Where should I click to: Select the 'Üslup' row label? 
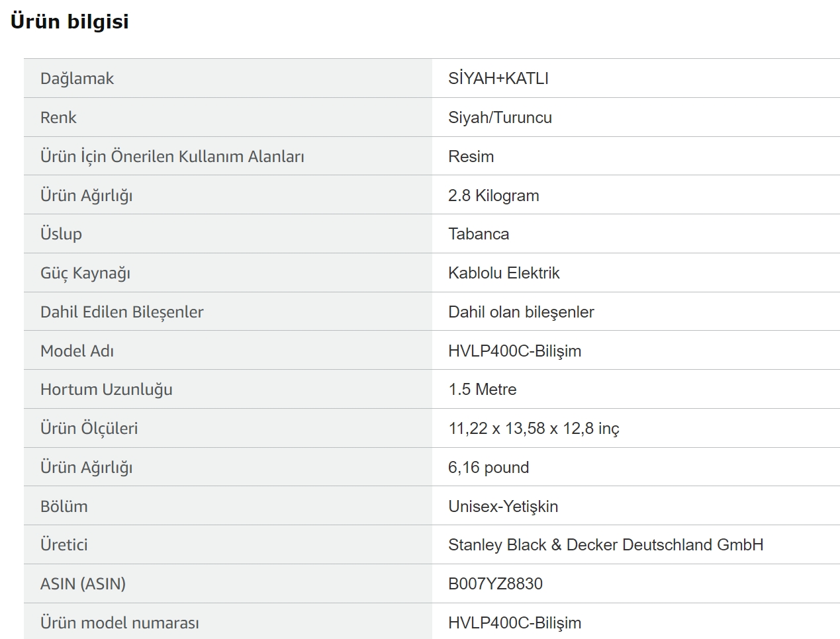pyautogui.click(x=61, y=234)
